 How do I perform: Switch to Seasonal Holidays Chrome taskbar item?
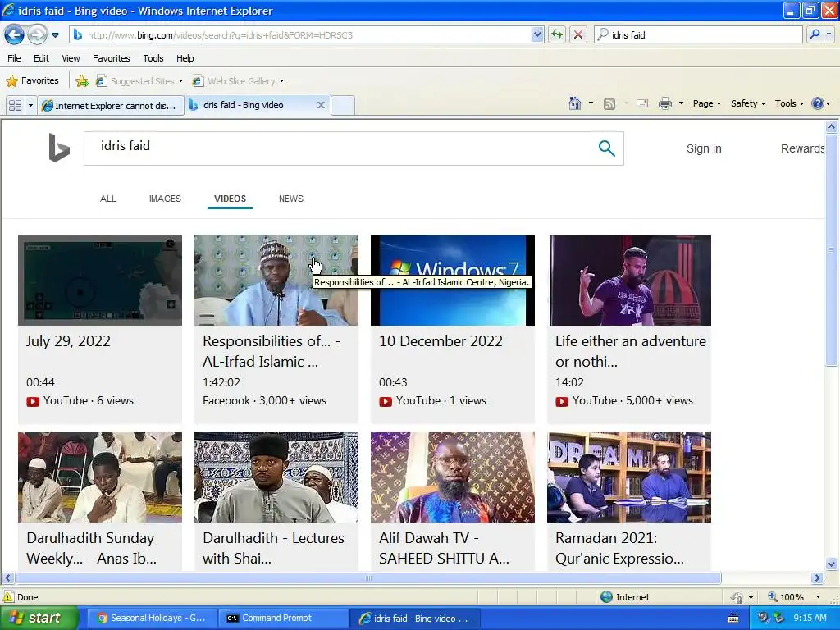click(x=152, y=618)
